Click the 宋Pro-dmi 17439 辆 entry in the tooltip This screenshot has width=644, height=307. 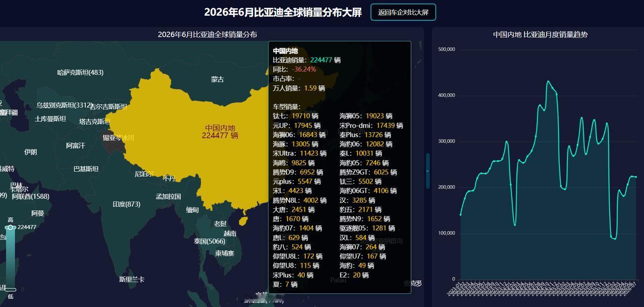[371, 125]
